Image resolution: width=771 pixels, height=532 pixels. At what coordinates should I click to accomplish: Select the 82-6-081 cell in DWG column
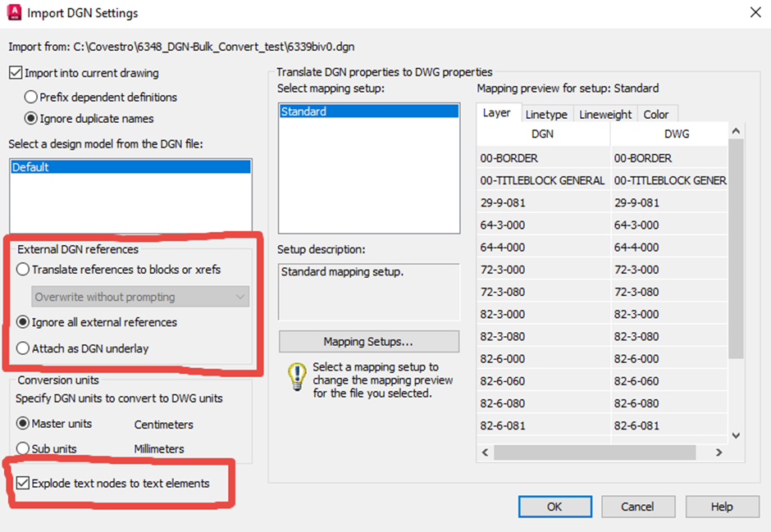(668, 425)
